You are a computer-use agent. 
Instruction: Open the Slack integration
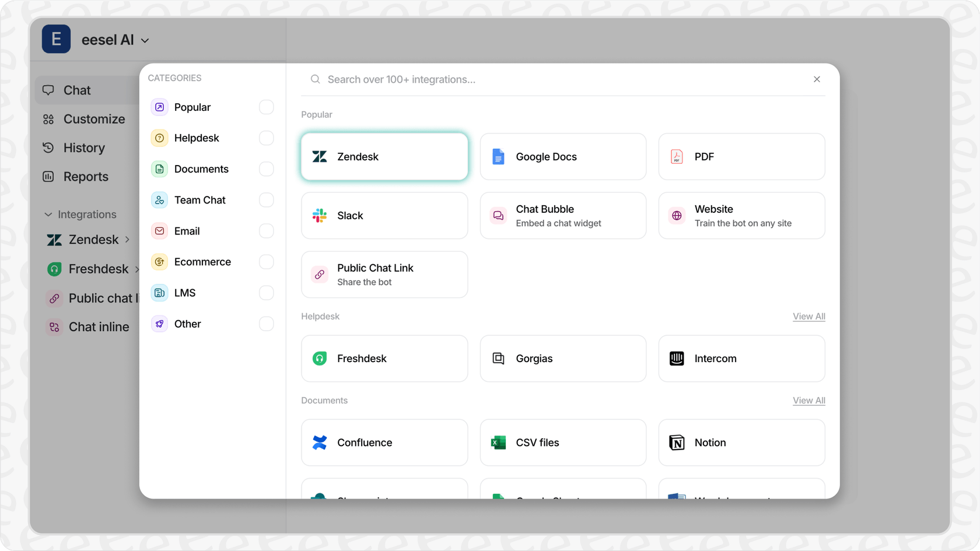[384, 215]
